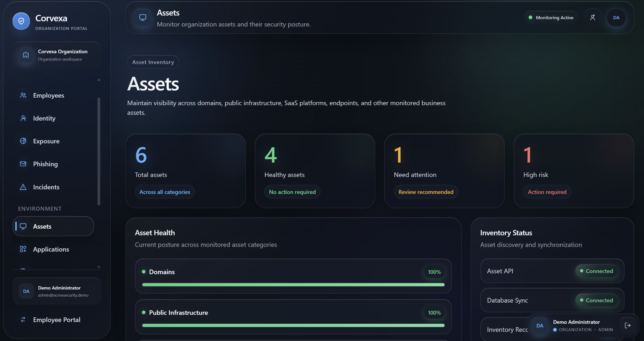Click the organization building icon

[26, 55]
